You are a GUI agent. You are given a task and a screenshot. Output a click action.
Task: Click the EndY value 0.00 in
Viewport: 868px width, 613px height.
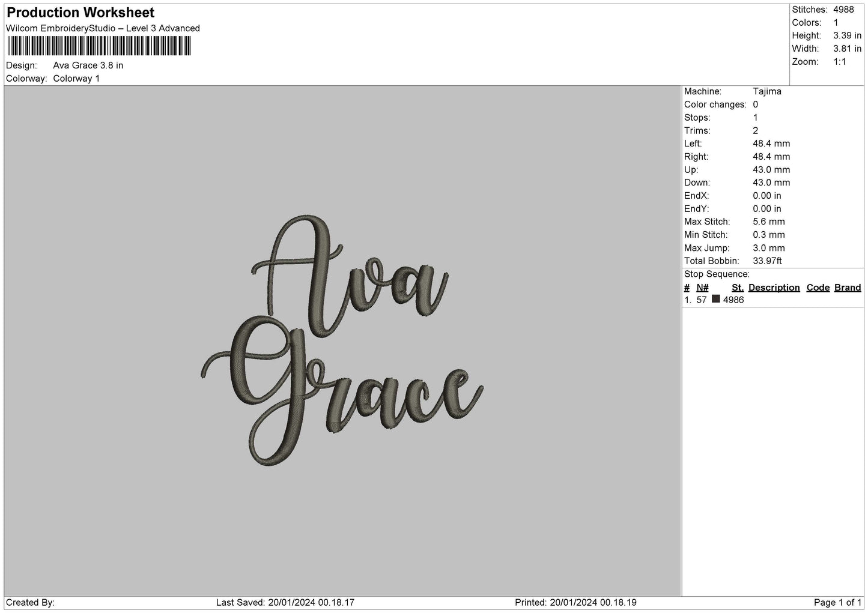[767, 209]
